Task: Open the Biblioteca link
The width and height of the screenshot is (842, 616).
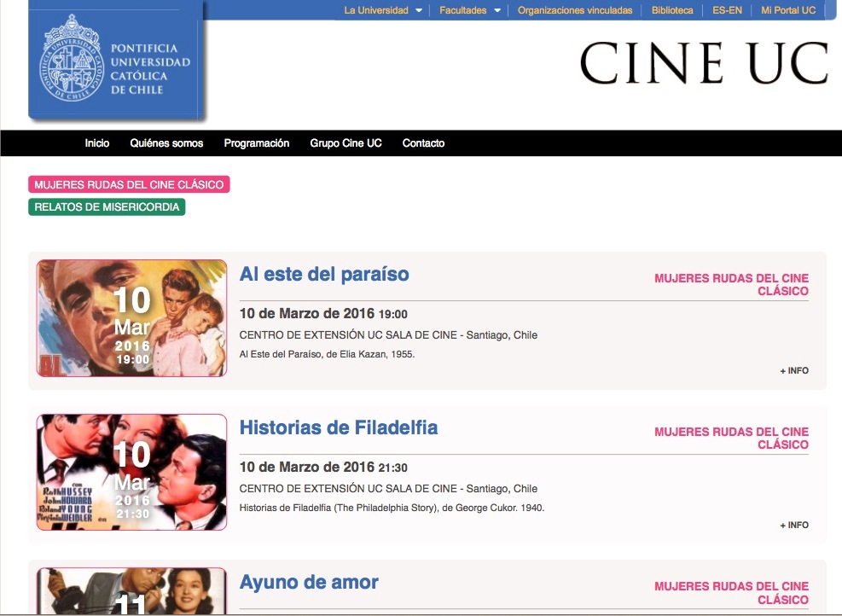Action: point(672,10)
